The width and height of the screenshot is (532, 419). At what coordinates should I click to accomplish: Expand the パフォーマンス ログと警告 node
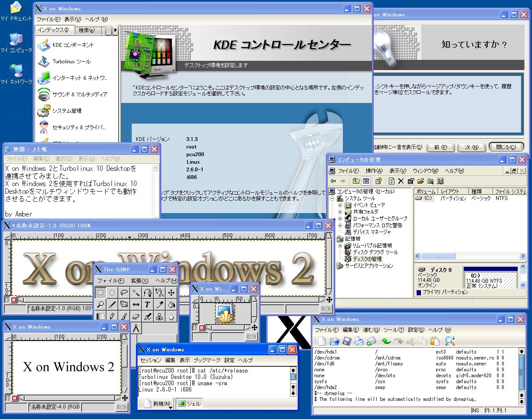[340, 225]
